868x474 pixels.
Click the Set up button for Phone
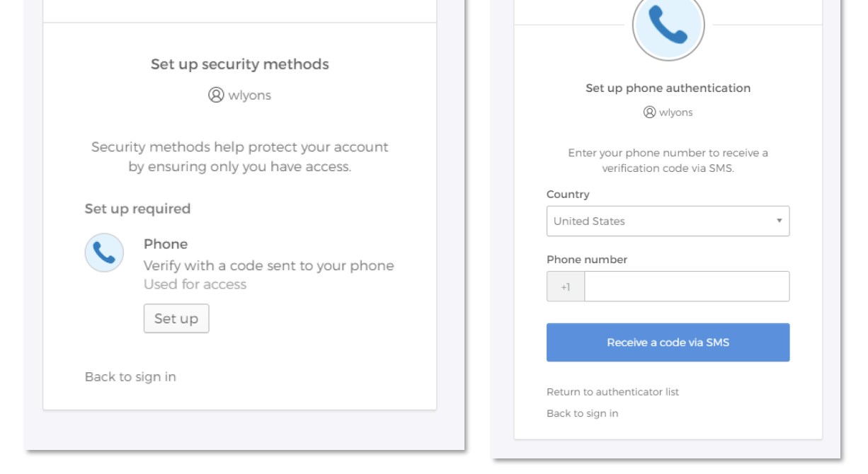(176, 318)
